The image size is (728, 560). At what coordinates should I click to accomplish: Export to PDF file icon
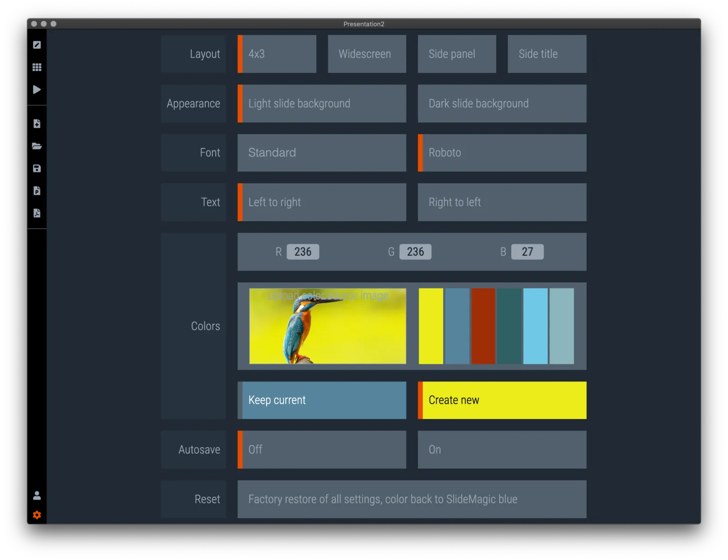(37, 213)
